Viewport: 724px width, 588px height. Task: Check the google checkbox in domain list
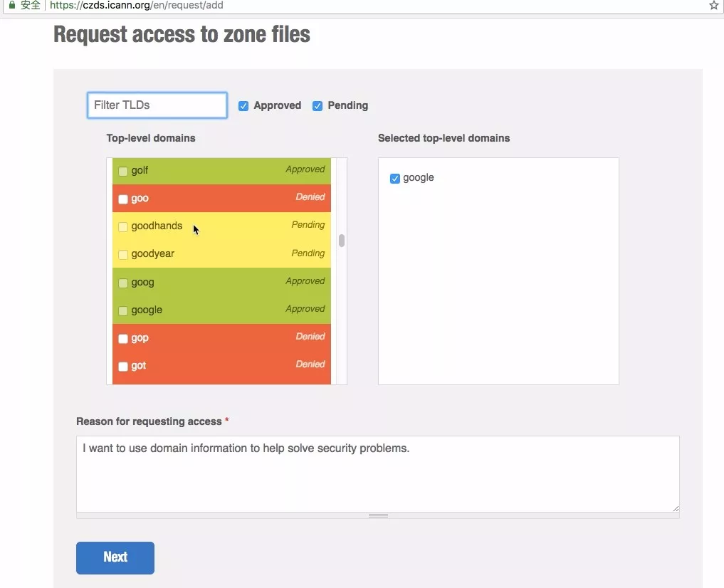(123, 311)
